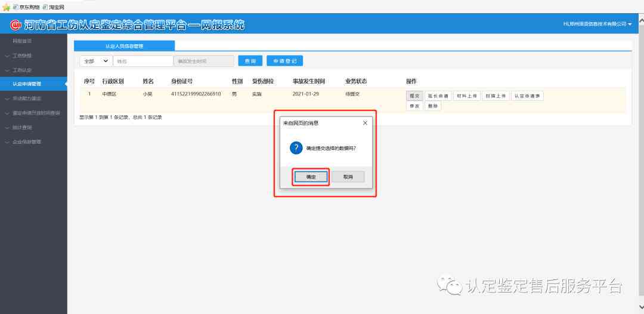The height and width of the screenshot is (314, 644).
Task: Expand the 鉴定申请开放时间查询 sidebar section
Action: click(x=36, y=113)
